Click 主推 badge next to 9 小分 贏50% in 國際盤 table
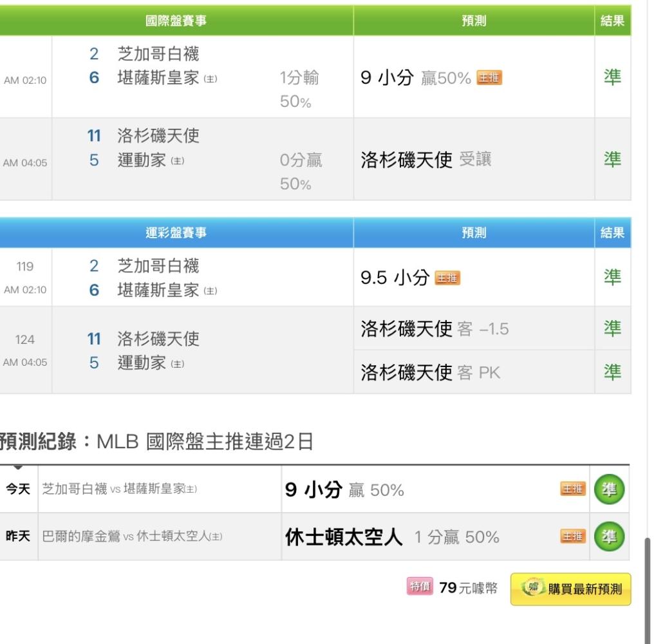The width and height of the screenshot is (656, 644). [489, 78]
